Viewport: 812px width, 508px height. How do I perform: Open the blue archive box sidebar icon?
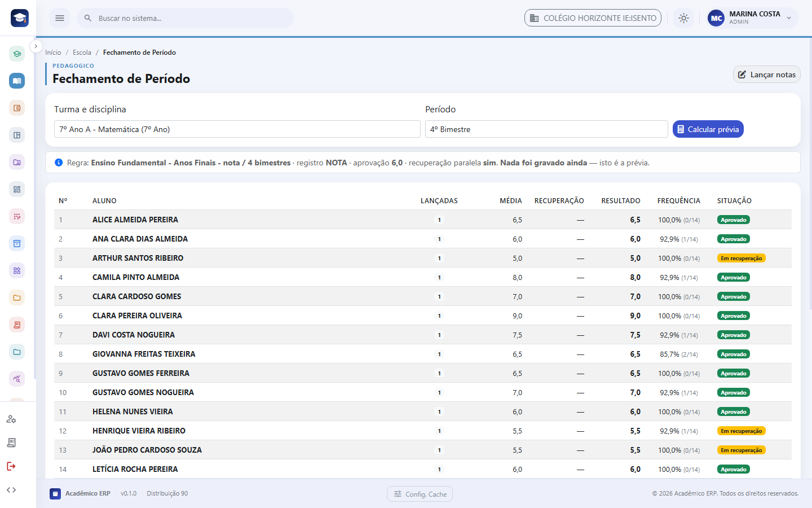click(x=17, y=243)
